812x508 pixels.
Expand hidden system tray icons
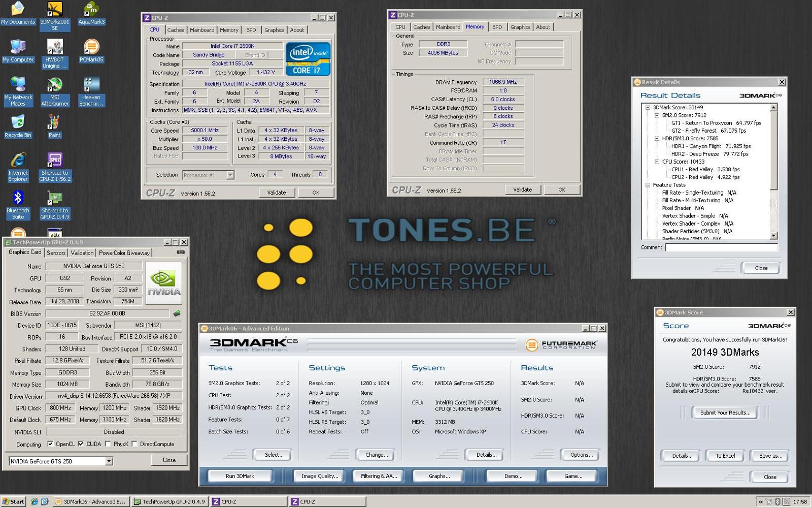point(760,501)
